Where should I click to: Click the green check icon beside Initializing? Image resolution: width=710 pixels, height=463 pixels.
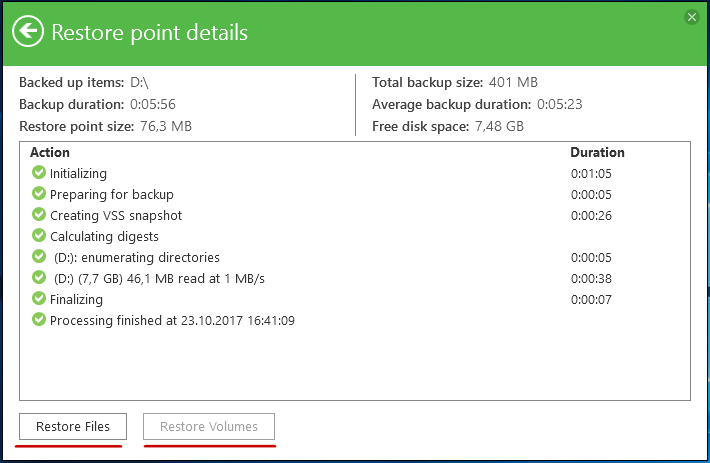tap(39, 172)
